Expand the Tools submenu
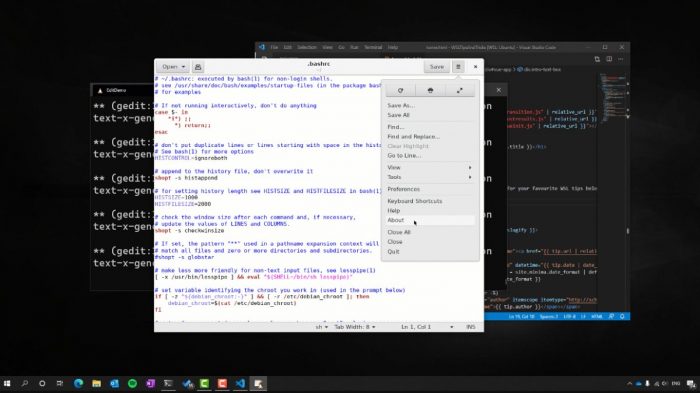Screen dimensions: 700x393 429,177
